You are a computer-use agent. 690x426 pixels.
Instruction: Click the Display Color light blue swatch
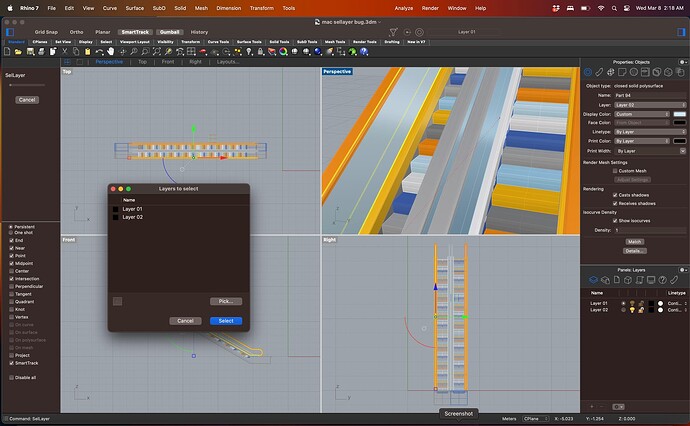click(x=679, y=114)
